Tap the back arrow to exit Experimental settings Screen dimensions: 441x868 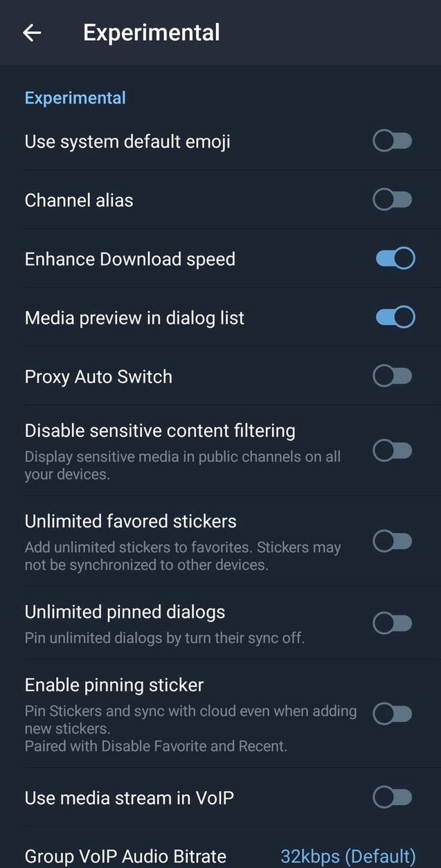pyautogui.click(x=32, y=33)
